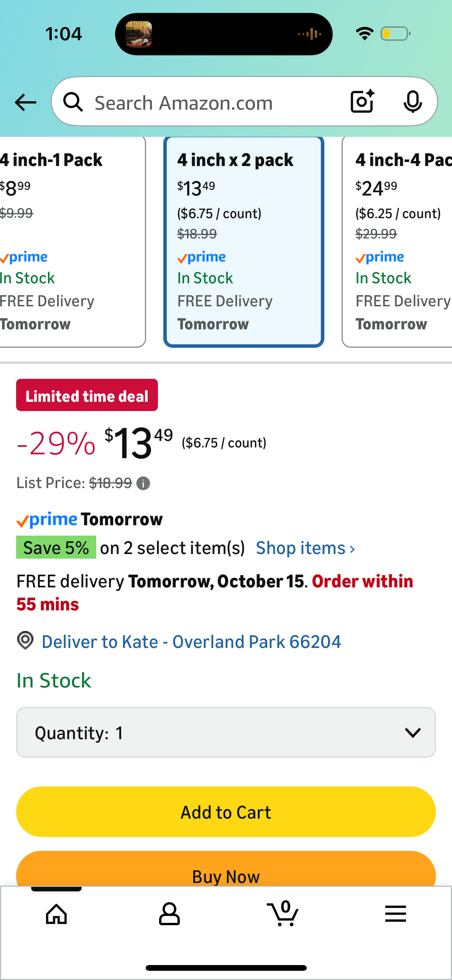This screenshot has height=980, width=452.
Task: Select the 4 inch x 2 pack option
Action: [x=244, y=242]
